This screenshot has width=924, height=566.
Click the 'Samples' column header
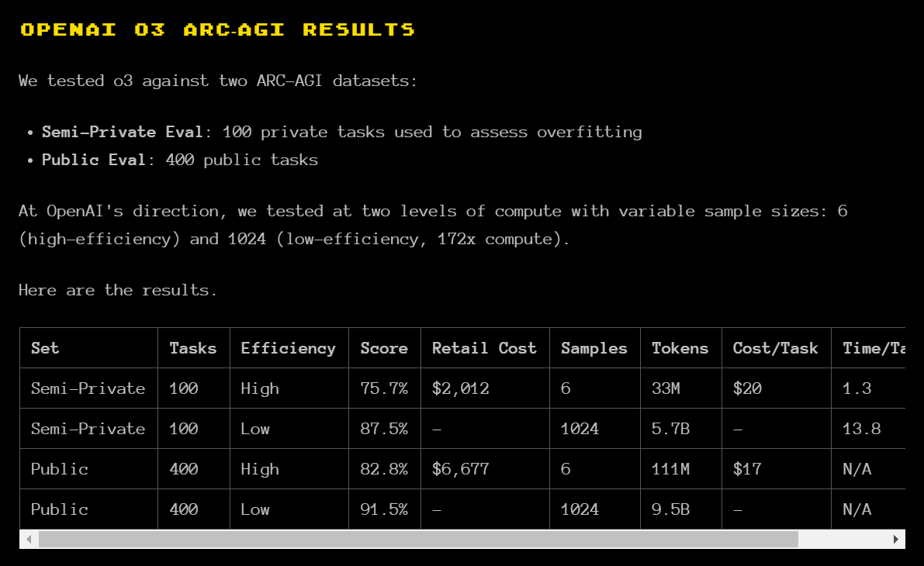click(x=594, y=348)
